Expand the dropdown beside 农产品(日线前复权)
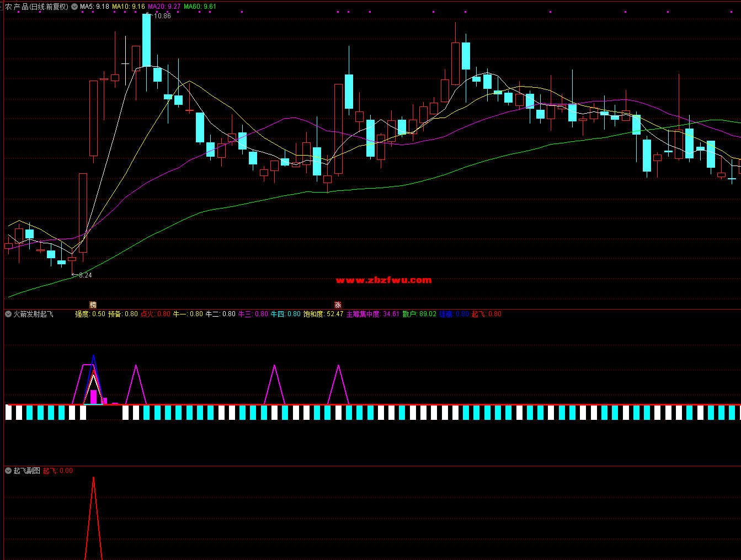 click(x=74, y=7)
